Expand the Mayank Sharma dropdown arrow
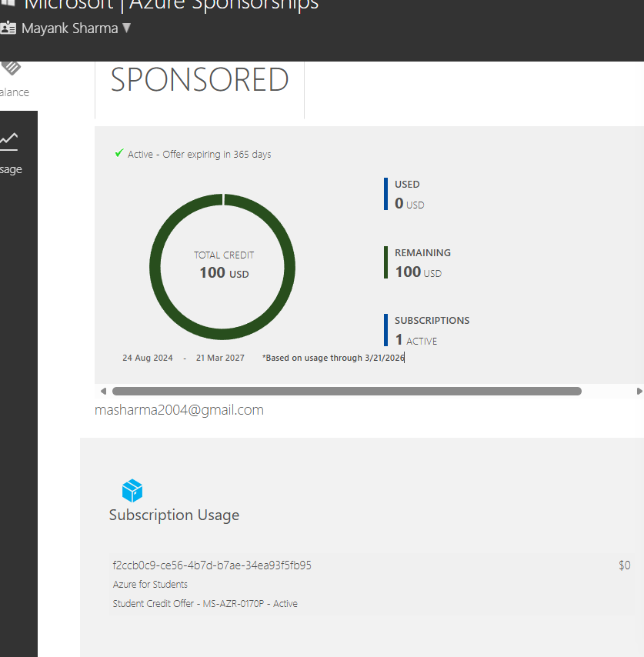Viewport: 644px width, 657px height. pyautogui.click(x=126, y=28)
